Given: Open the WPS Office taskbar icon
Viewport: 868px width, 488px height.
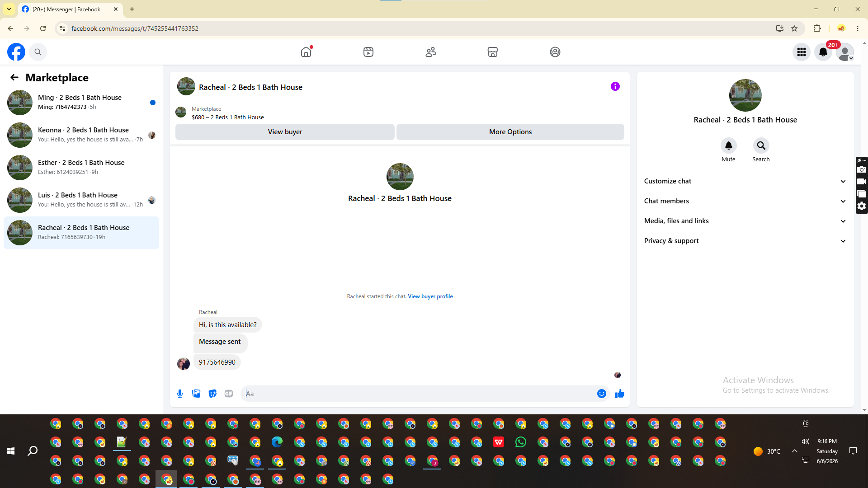Looking at the screenshot, I should coord(499,442).
